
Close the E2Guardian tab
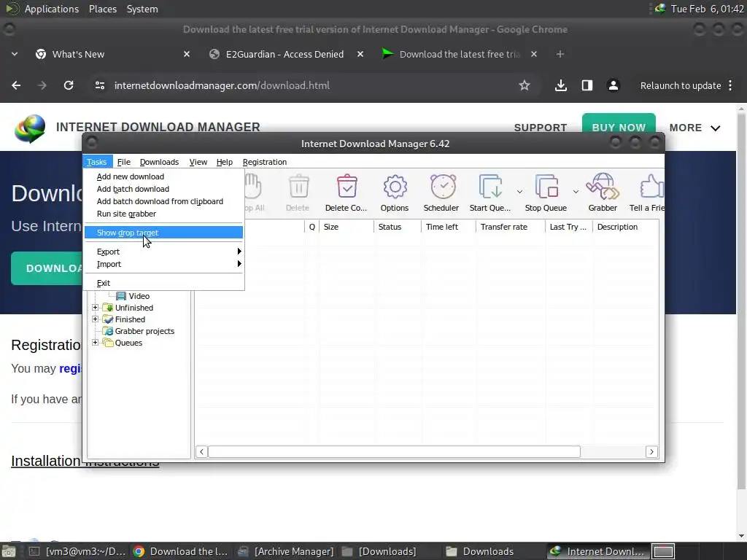360,54
